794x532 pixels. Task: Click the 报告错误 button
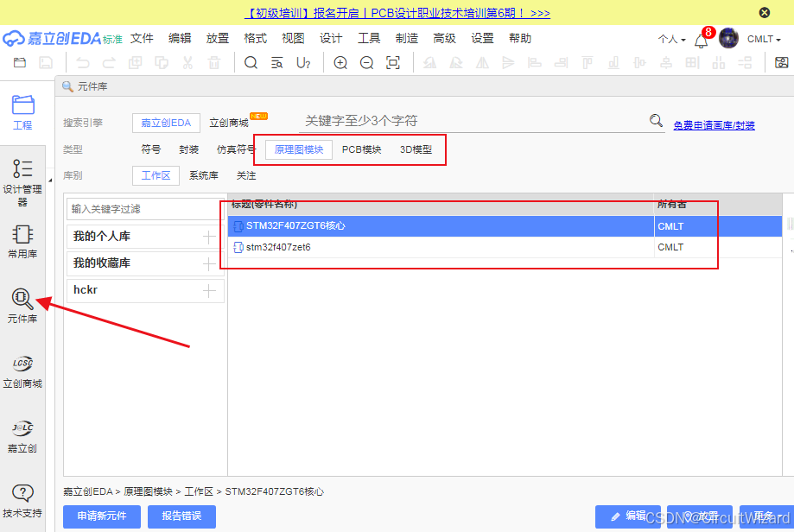click(x=181, y=516)
